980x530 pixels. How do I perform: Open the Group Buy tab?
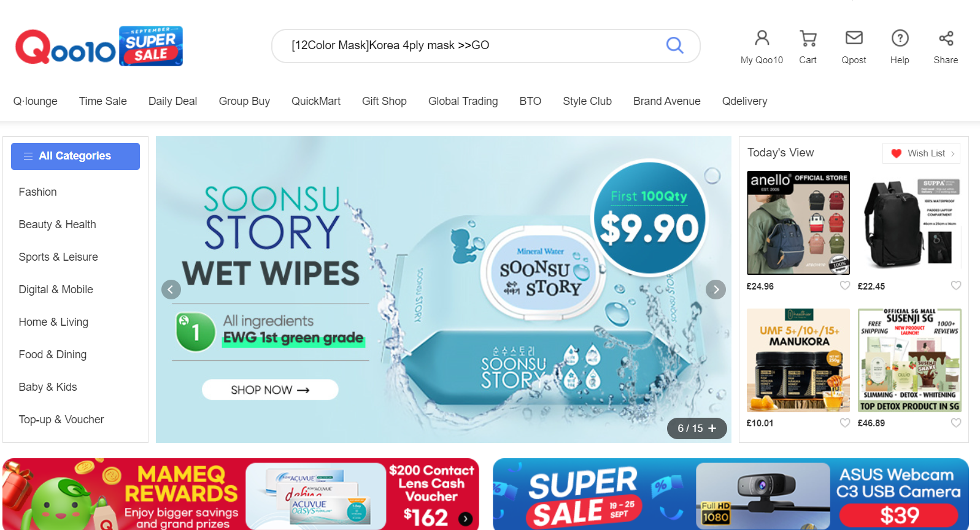(244, 101)
